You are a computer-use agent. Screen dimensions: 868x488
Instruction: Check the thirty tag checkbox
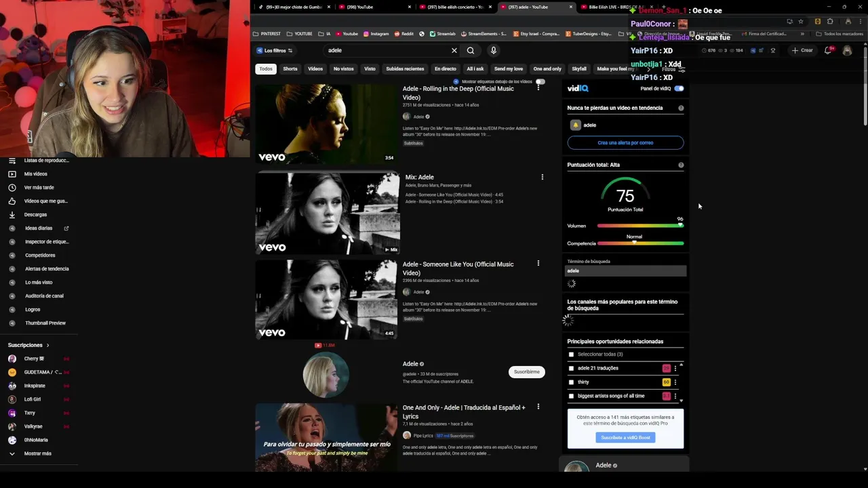tap(571, 382)
